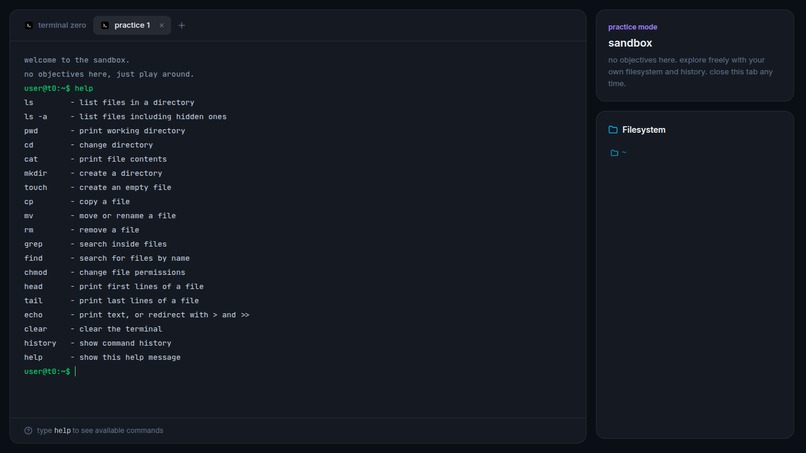The height and width of the screenshot is (453, 806).
Task: Select the ~ directory in Filesystem tree
Action: tap(618, 153)
